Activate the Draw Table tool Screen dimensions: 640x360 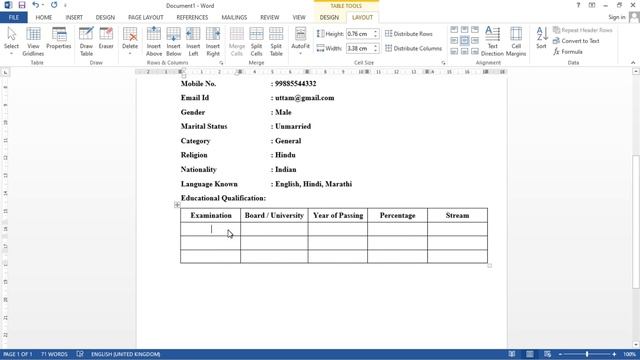click(86, 41)
